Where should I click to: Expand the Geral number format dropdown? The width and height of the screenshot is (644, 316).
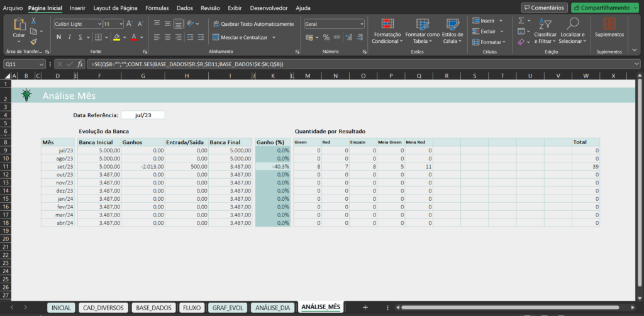pyautogui.click(x=362, y=23)
